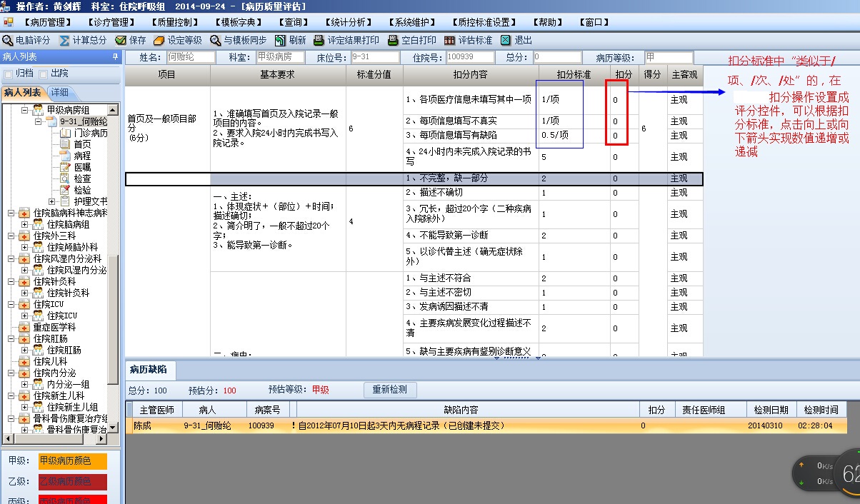Click 主管医师 column header in defect list
860x504 pixels.
157,410
